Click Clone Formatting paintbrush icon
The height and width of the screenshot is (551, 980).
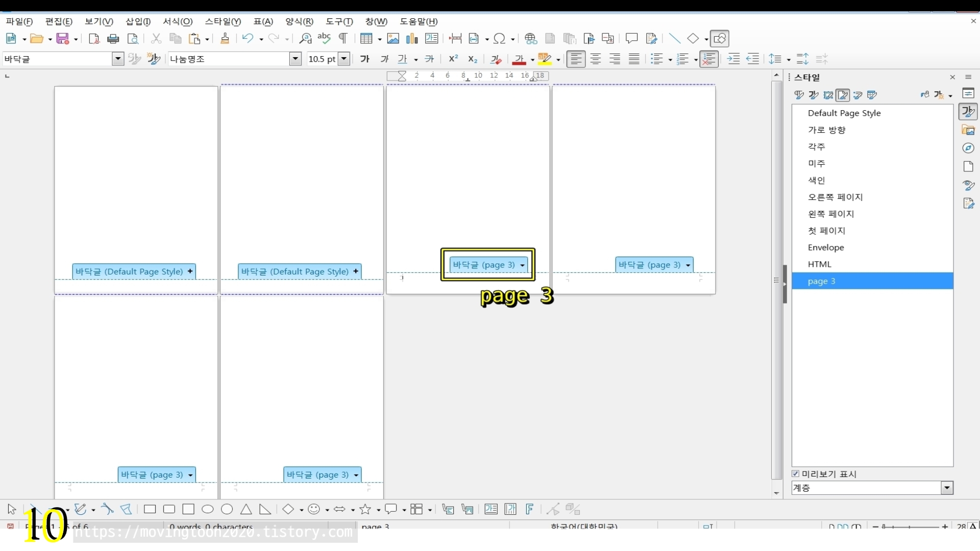click(225, 39)
